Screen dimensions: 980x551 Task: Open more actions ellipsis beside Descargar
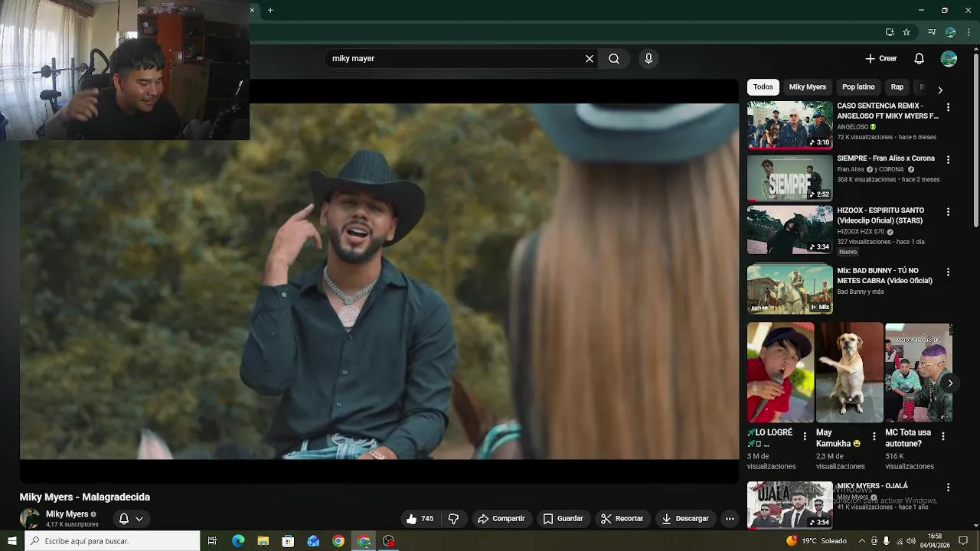click(x=730, y=519)
